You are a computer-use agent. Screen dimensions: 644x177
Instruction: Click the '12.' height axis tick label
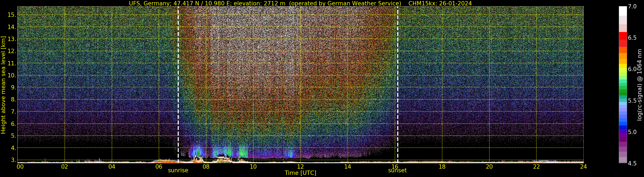(12, 51)
